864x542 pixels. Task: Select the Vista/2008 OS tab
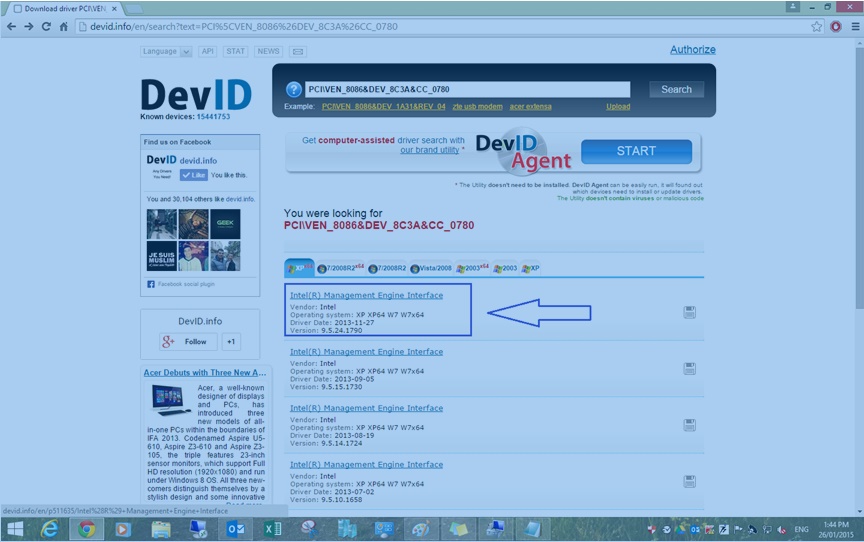point(431,268)
